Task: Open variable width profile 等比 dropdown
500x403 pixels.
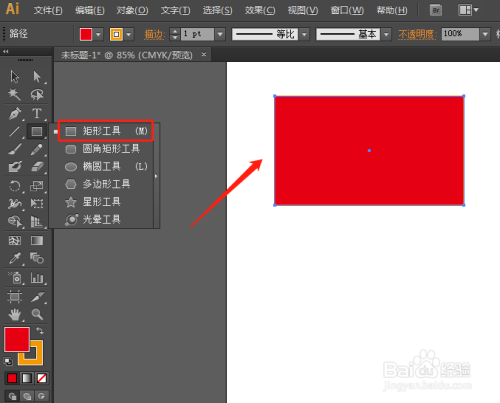Action: point(304,34)
